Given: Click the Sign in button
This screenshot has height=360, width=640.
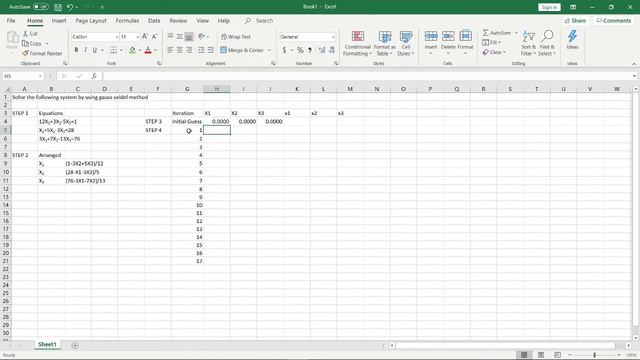Looking at the screenshot, I should [x=549, y=7].
